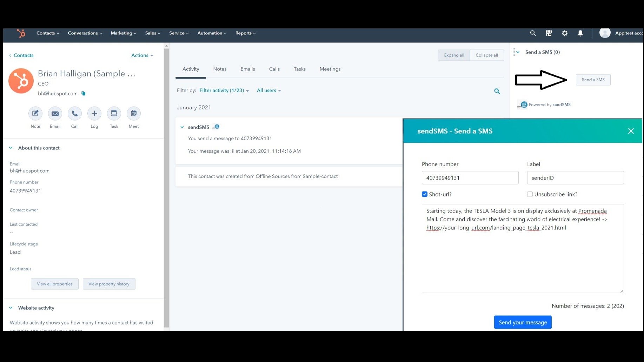Click the activity timeline search icon

(497, 91)
